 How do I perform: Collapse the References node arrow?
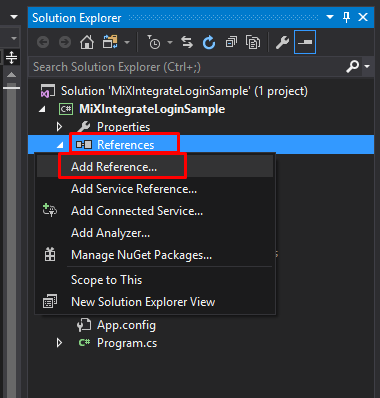60,145
